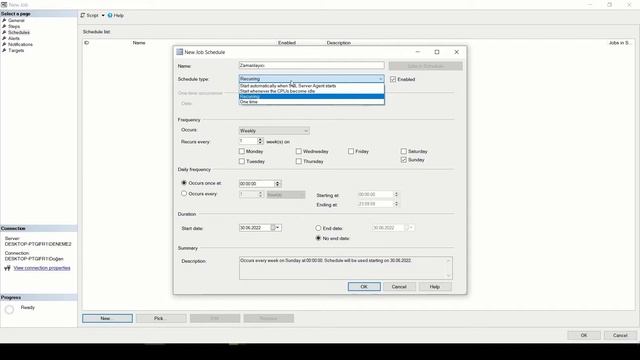Click the Name input field
This screenshot has height=360, width=640.
tap(311, 65)
